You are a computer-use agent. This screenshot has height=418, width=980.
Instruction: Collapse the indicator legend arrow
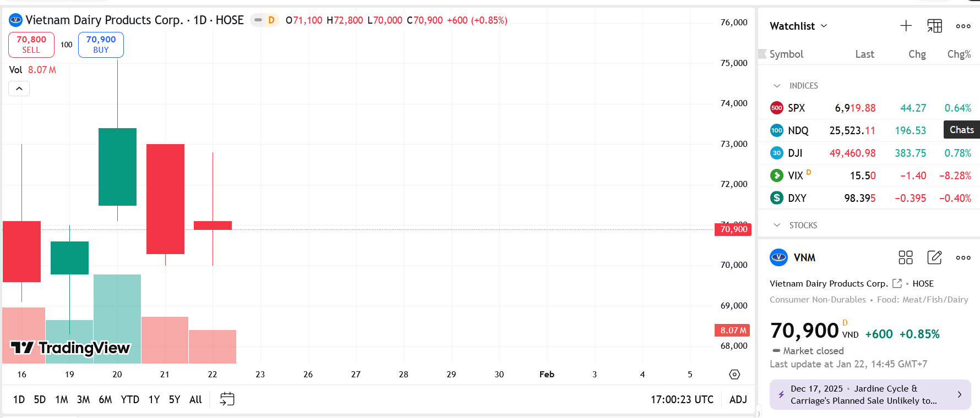coord(19,89)
